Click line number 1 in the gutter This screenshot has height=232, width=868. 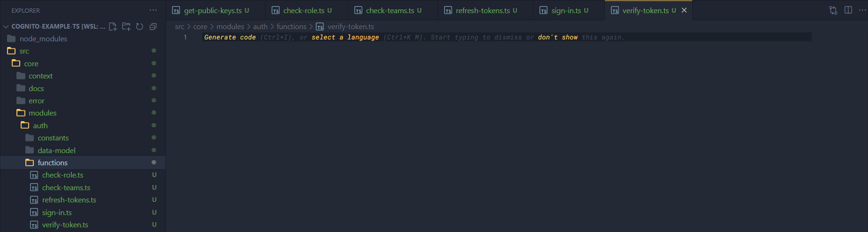pyautogui.click(x=185, y=37)
